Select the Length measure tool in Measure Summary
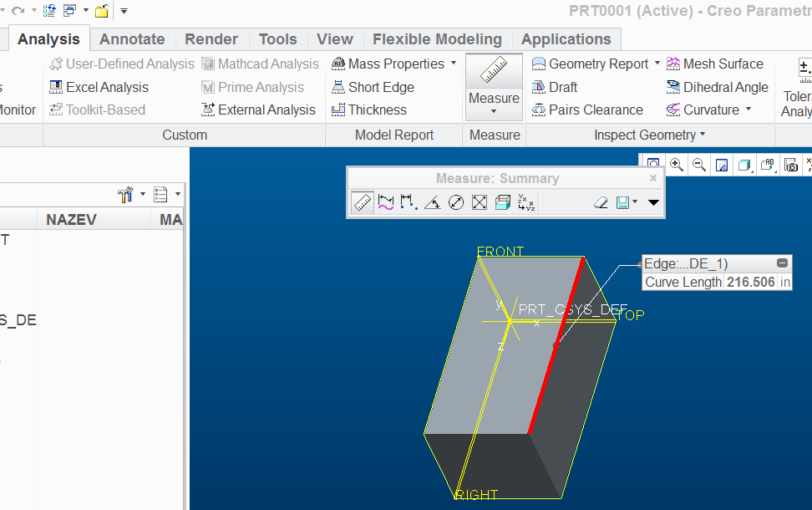The image size is (812, 510). tap(363, 202)
